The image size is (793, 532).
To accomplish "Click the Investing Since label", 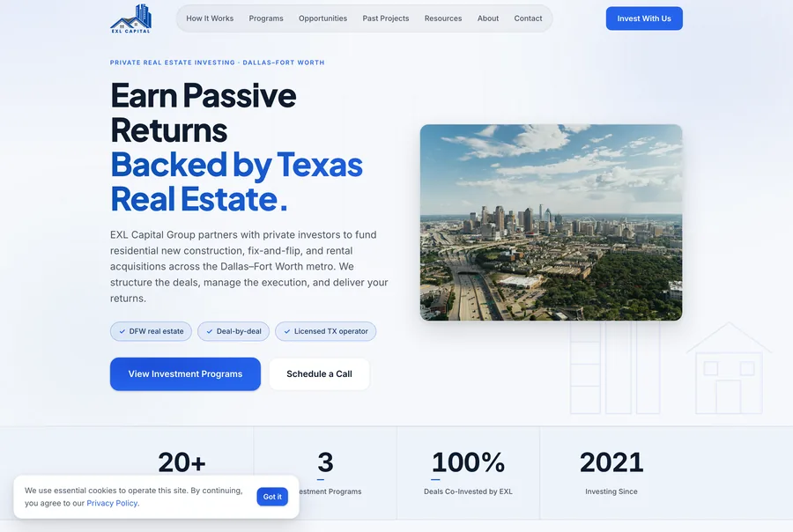I will coord(611,491).
